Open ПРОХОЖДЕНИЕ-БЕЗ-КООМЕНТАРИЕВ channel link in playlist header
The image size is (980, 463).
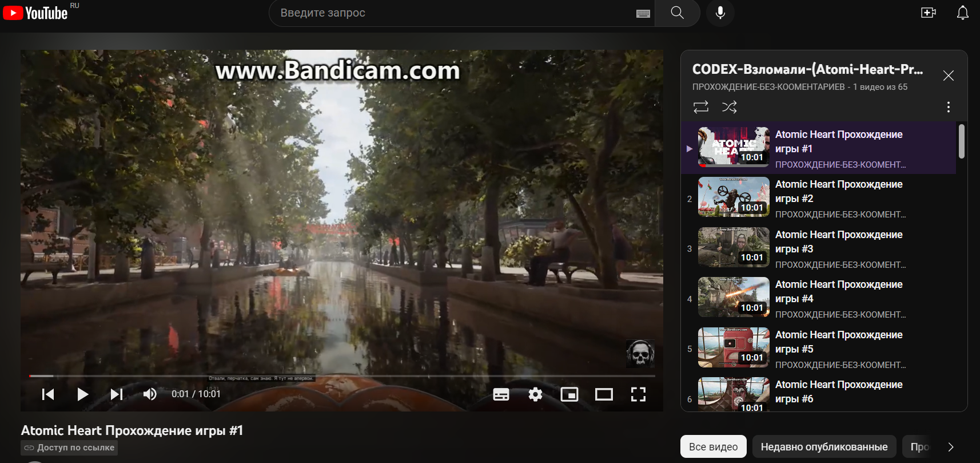coord(768,87)
